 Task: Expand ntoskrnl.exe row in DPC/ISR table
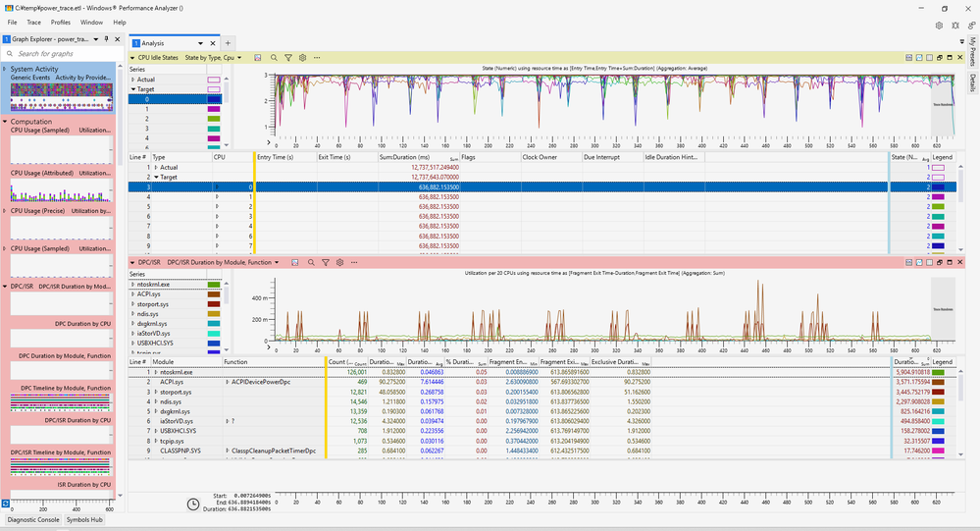click(156, 372)
